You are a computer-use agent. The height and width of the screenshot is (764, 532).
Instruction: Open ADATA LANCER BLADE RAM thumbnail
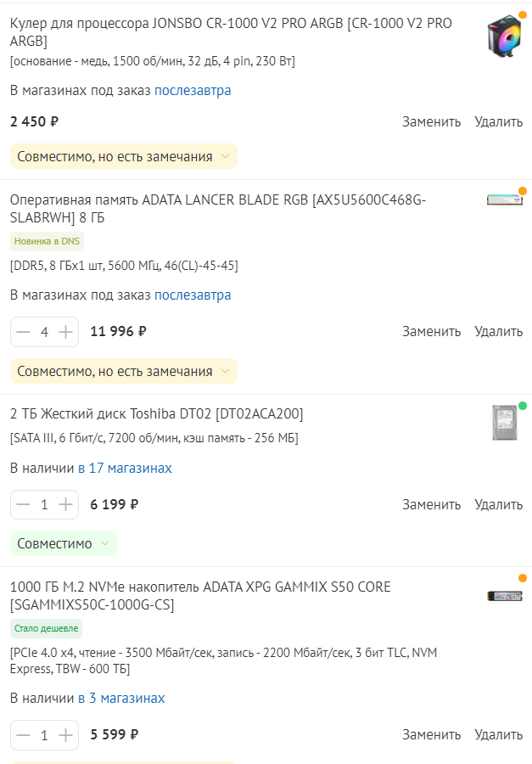coord(504,200)
